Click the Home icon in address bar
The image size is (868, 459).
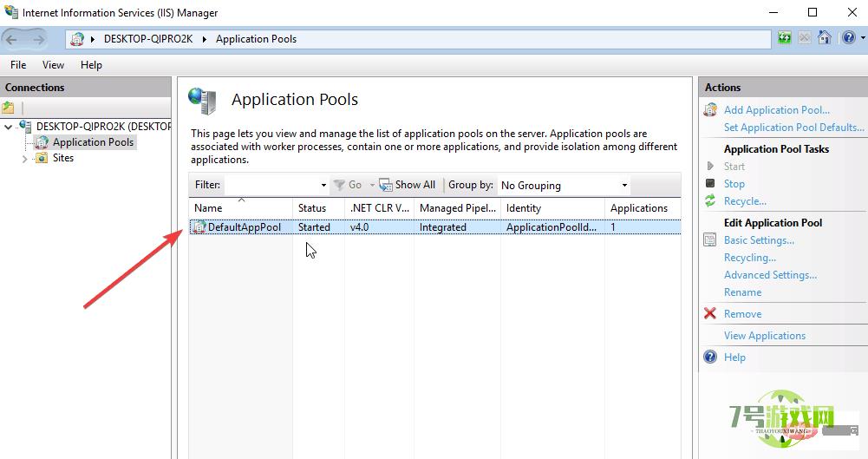point(825,38)
